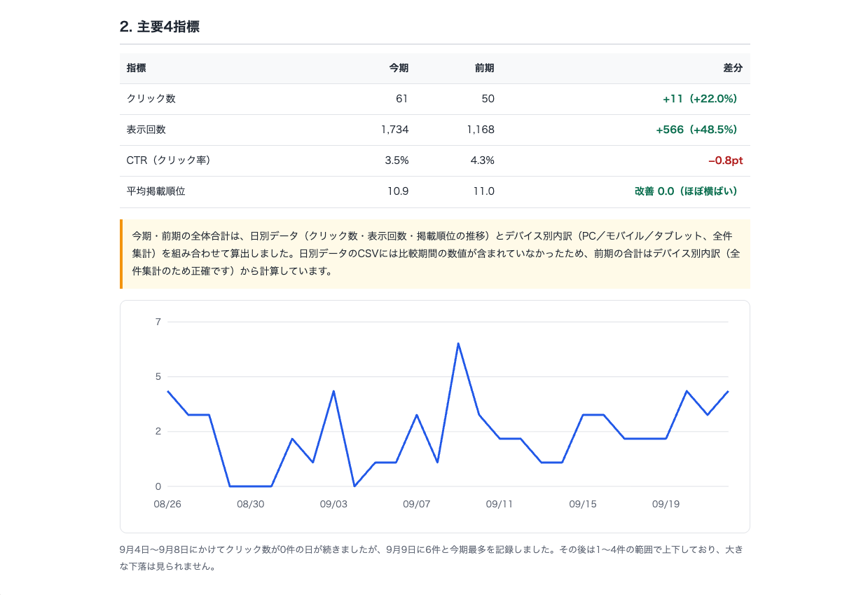Screen dimensions: 868x595
Task: Select the 表示回数 value "1,168"
Action: pyautogui.click(x=481, y=130)
